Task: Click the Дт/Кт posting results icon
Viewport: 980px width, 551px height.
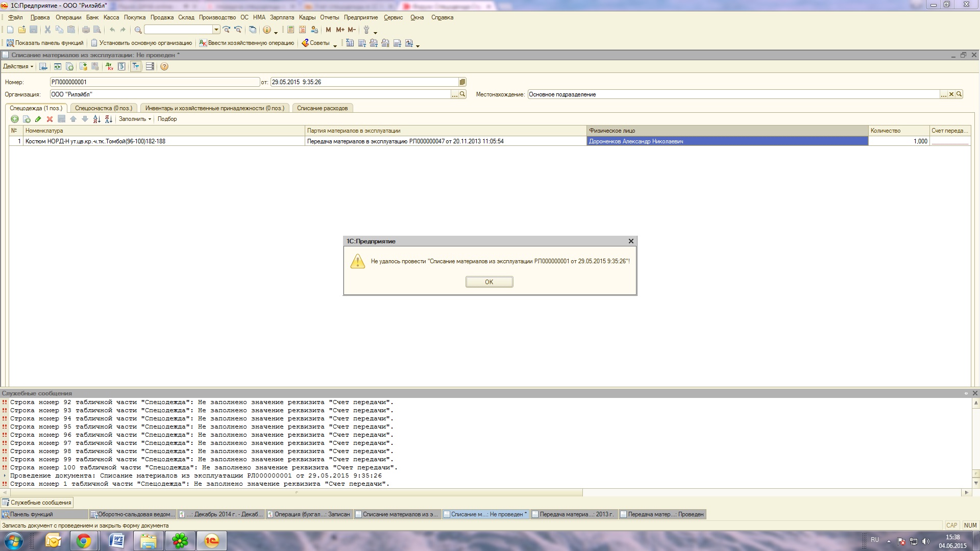Action: pyautogui.click(x=109, y=66)
